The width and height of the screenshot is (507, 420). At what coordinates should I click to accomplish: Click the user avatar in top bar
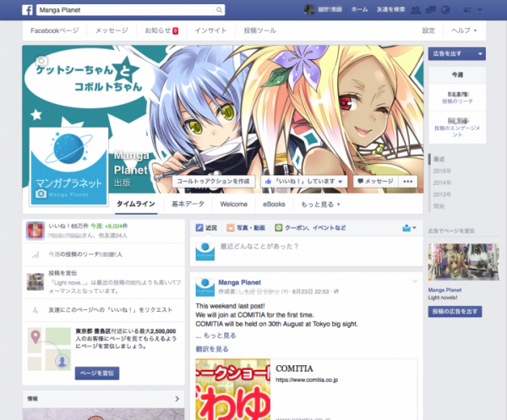pos(309,9)
